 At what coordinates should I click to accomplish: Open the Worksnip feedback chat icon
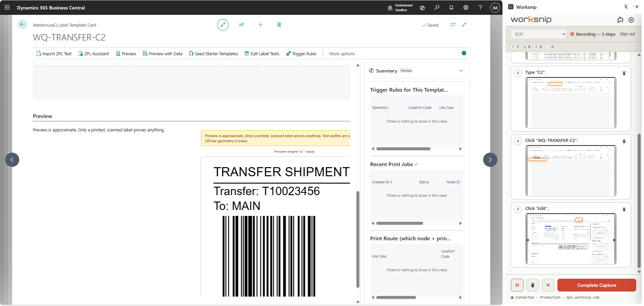pos(620,20)
